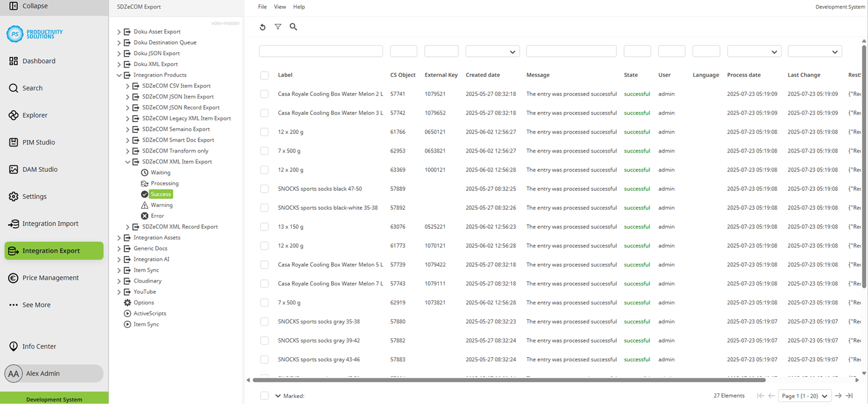Click the 'See More' sidebar entry
868x410 pixels.
pos(34,306)
